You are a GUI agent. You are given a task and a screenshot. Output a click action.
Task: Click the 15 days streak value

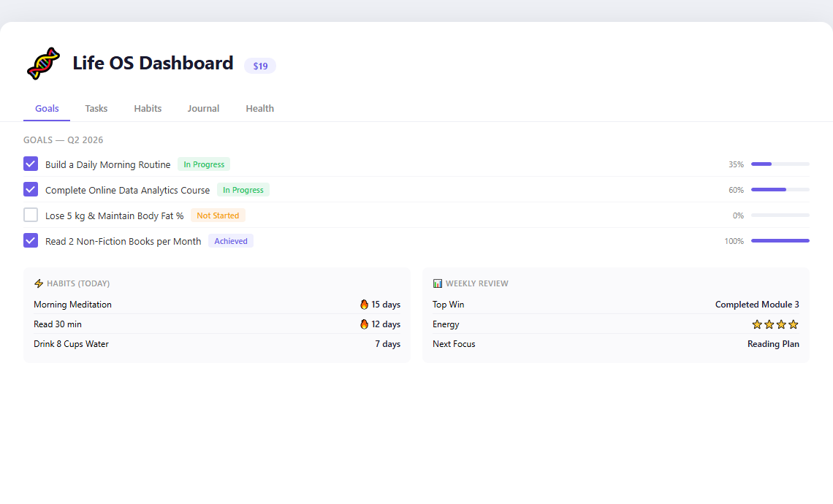386,305
